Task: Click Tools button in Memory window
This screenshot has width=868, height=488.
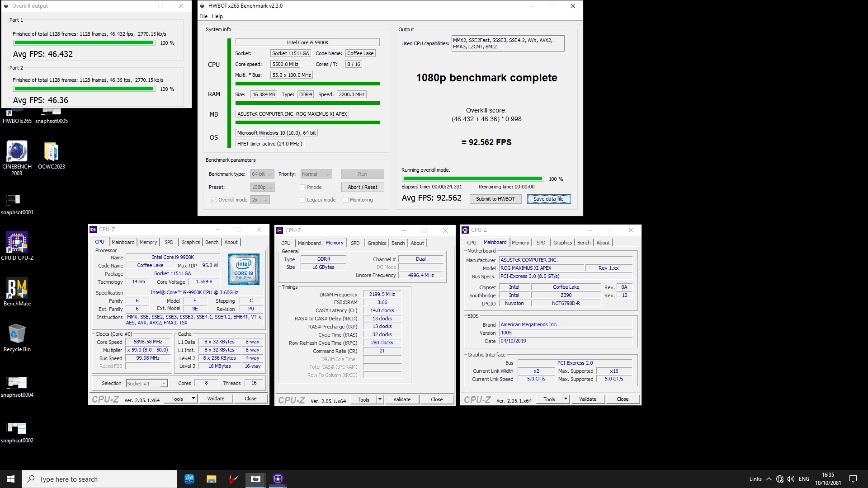Action: point(363,399)
